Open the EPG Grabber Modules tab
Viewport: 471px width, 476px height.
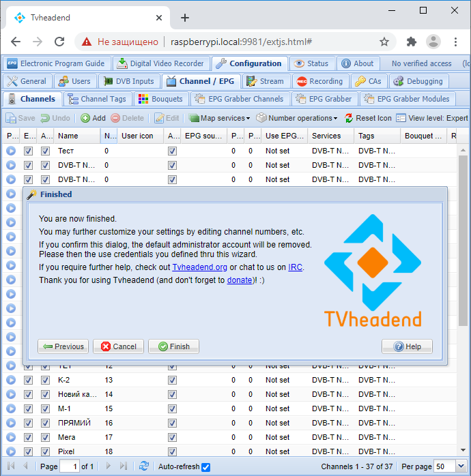tap(408, 99)
